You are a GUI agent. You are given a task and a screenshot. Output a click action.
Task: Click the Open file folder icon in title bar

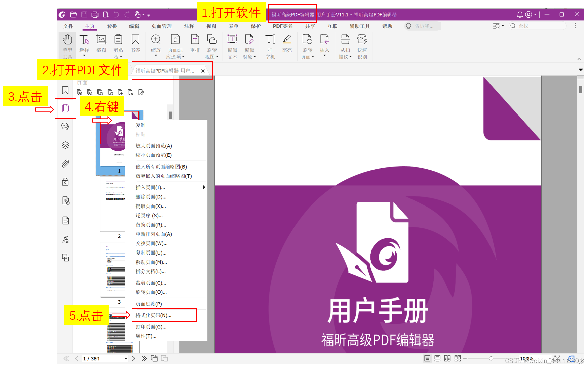[x=73, y=14]
